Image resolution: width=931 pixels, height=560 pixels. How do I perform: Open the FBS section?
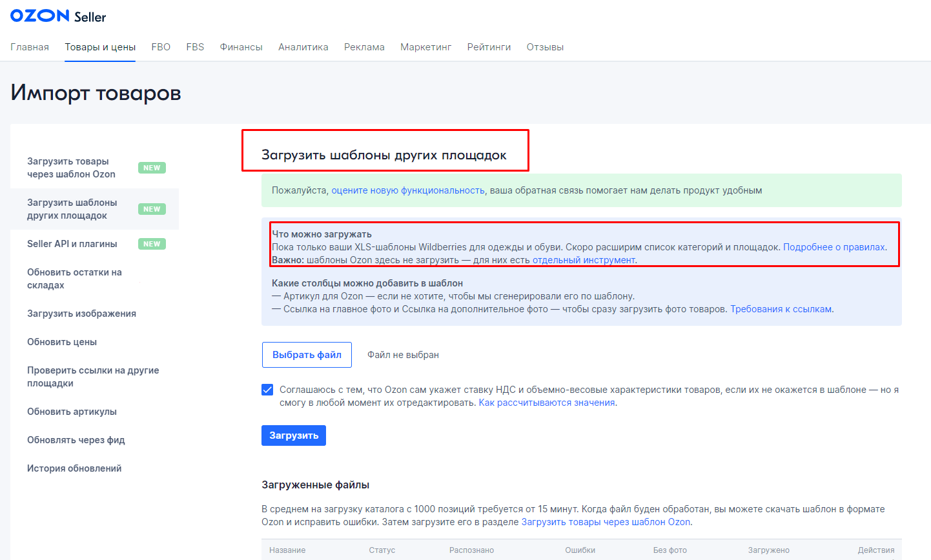(195, 47)
